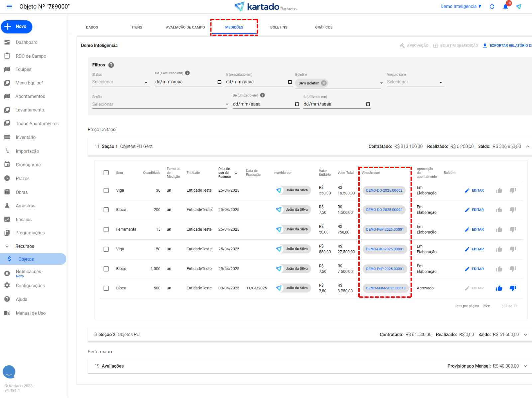Click the Novo button
This screenshot has height=398, width=532.
click(17, 27)
